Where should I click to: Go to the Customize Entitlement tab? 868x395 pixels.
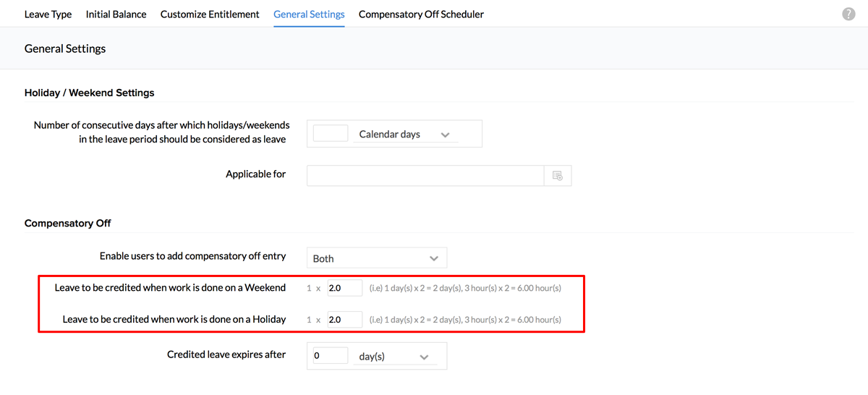[x=210, y=14]
